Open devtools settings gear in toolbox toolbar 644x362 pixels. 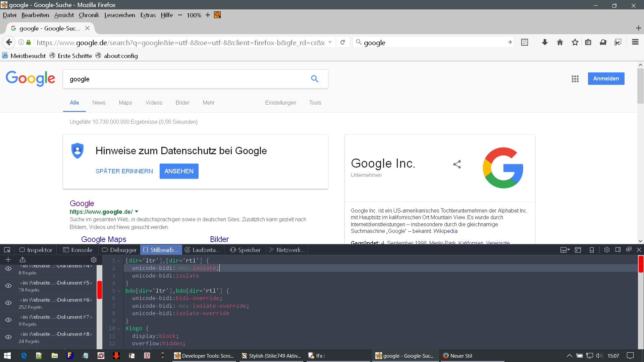point(606,250)
